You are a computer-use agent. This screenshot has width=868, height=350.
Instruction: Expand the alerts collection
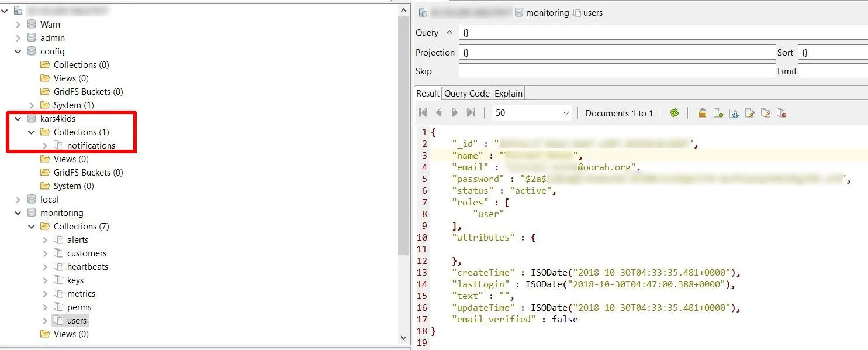(45, 240)
